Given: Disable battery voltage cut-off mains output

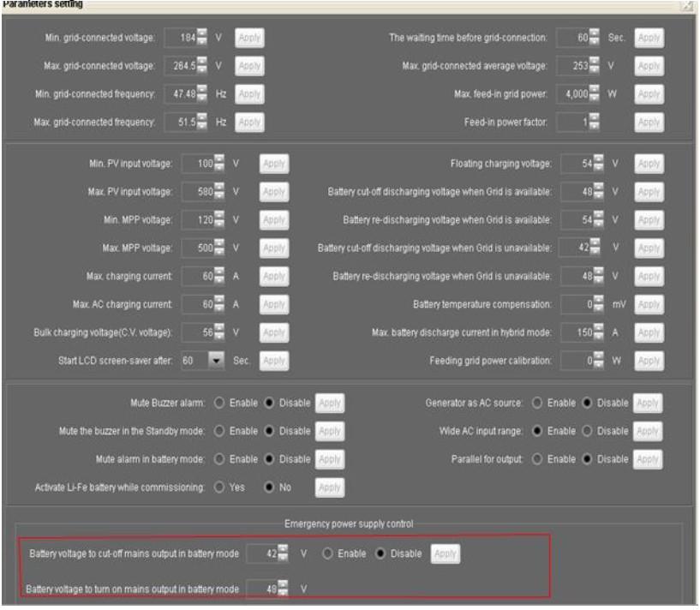Looking at the screenshot, I should 380,553.
